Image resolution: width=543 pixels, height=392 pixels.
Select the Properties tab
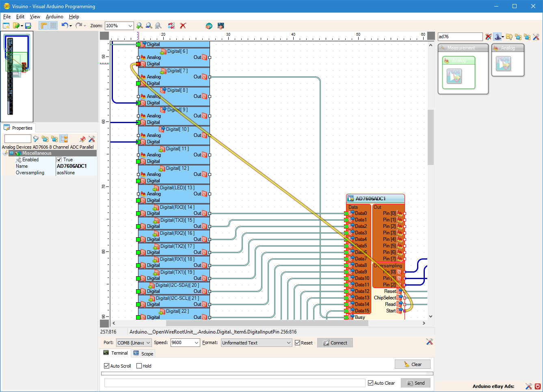(x=18, y=128)
